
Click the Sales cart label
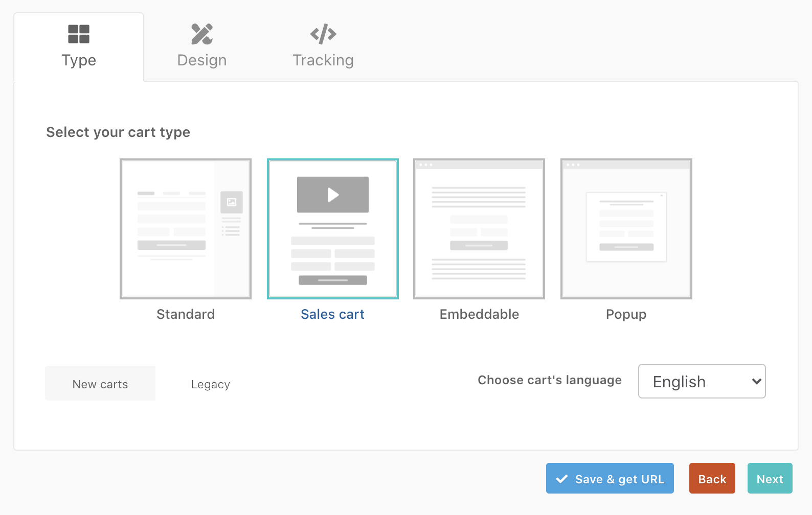click(x=333, y=314)
